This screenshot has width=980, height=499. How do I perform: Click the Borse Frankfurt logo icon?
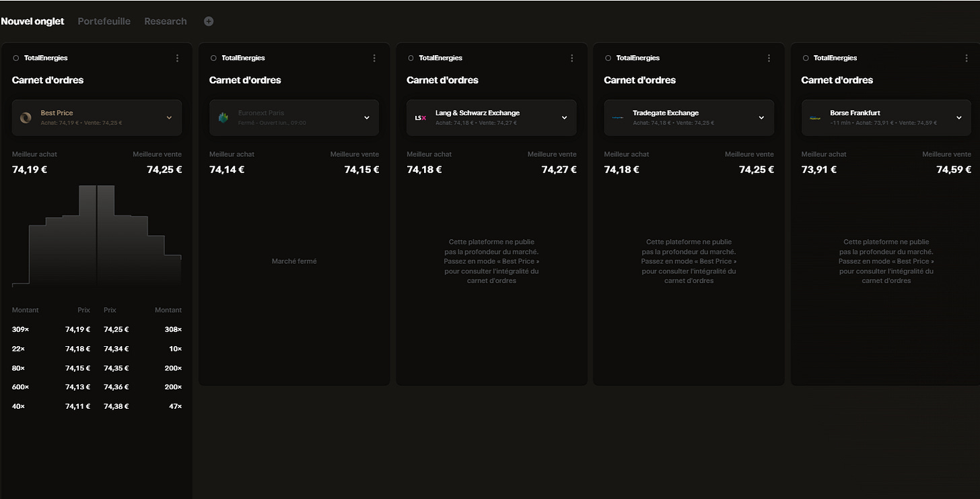point(815,117)
